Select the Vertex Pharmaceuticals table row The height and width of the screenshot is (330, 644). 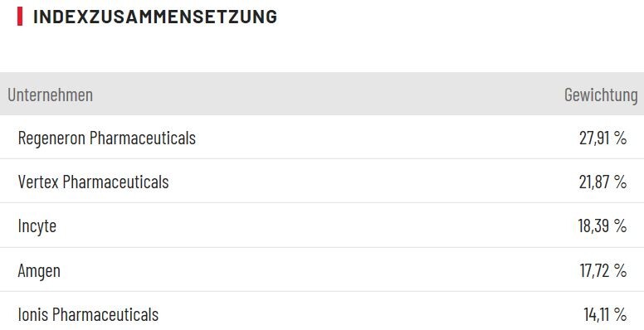(x=322, y=181)
